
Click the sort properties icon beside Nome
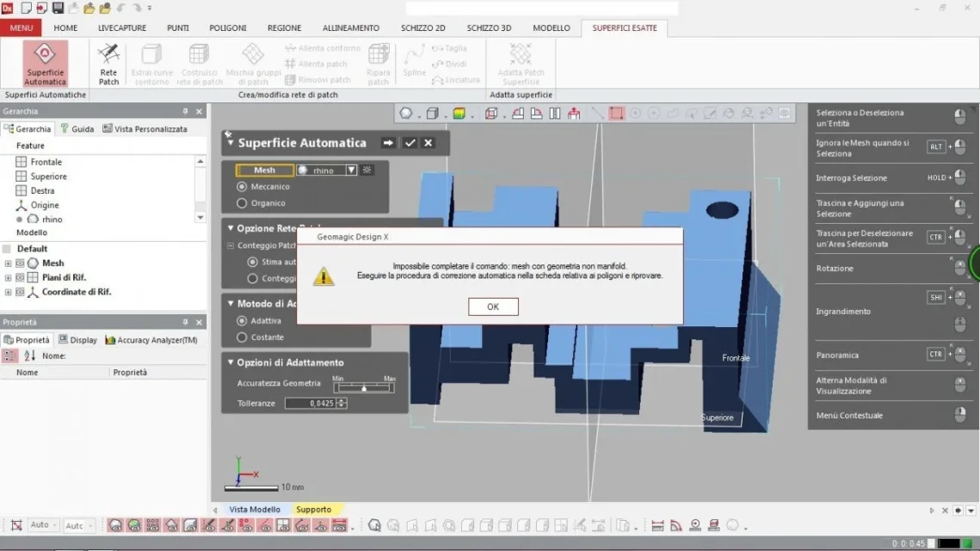30,356
